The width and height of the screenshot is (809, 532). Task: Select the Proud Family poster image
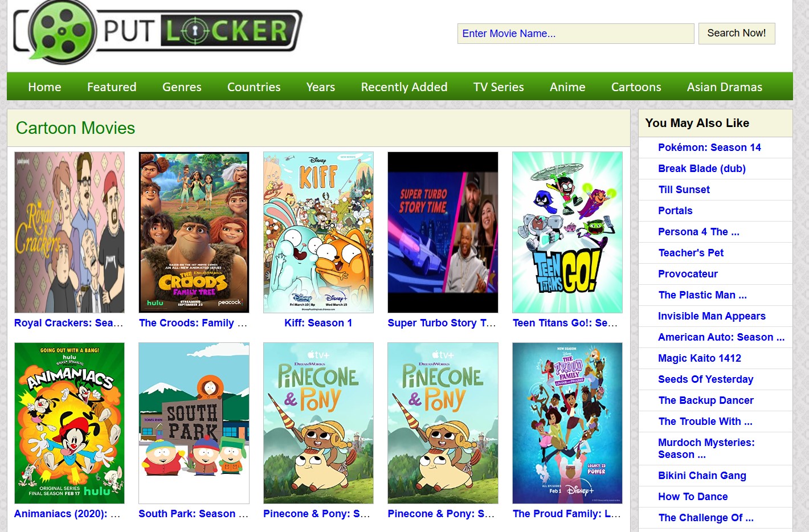(567, 423)
